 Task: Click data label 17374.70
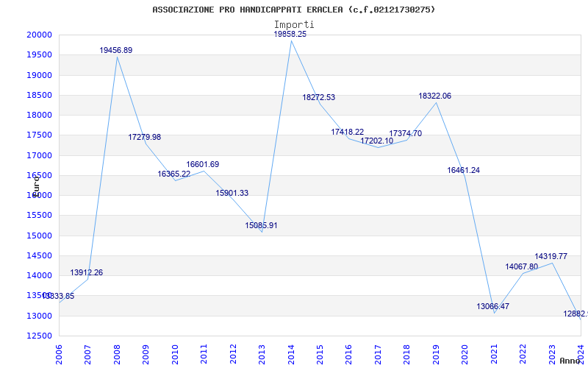tap(406, 134)
